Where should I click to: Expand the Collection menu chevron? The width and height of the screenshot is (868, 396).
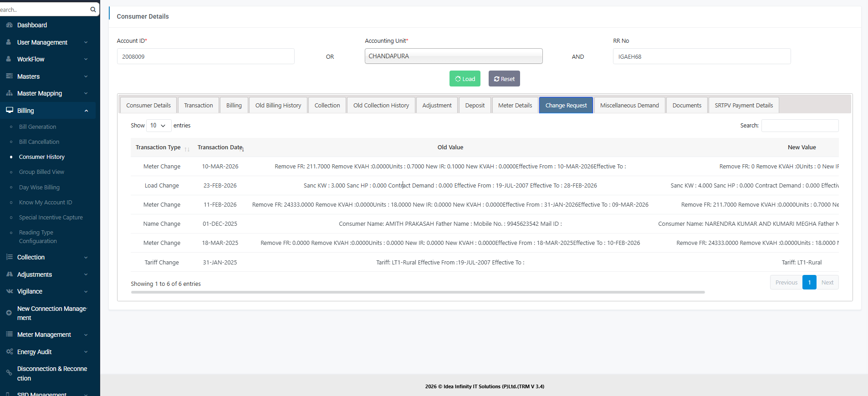coord(86,257)
